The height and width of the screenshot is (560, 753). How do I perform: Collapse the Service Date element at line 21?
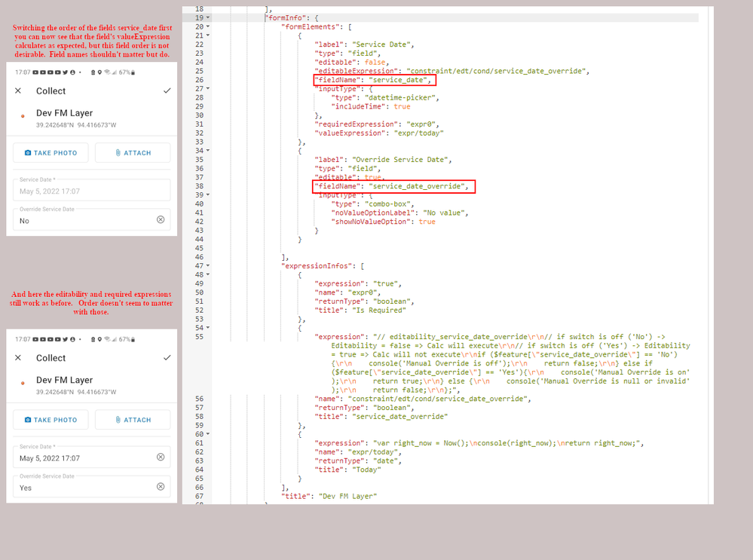pyautogui.click(x=208, y=35)
